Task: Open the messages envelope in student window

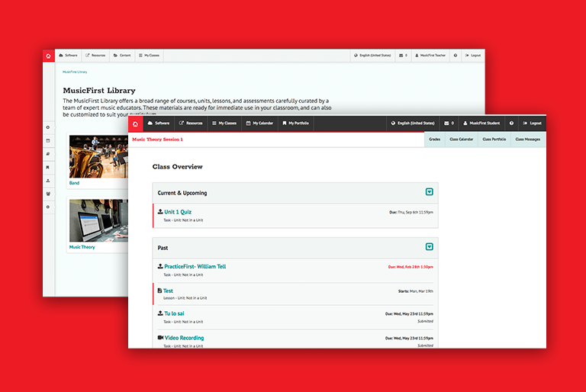Action: [449, 124]
